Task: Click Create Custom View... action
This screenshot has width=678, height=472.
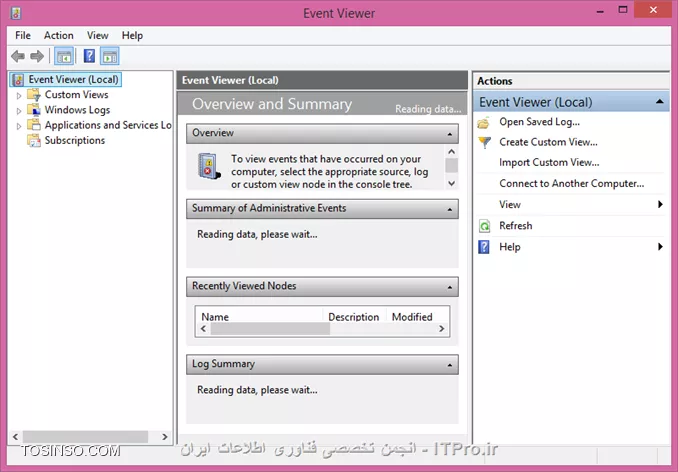Action: [548, 142]
